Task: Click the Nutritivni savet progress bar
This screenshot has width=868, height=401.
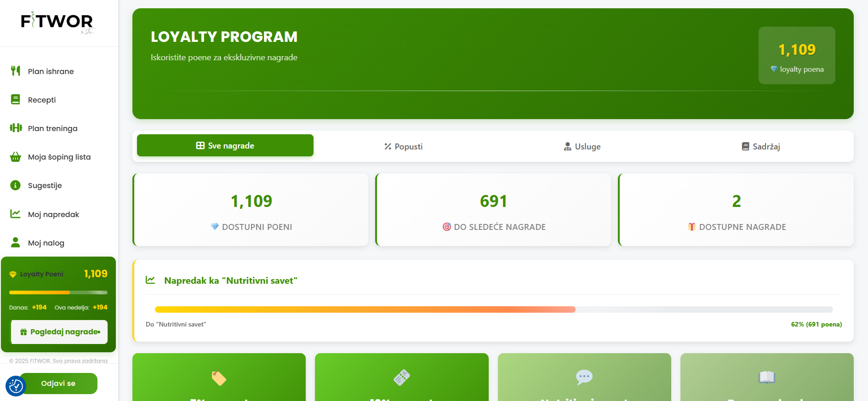Action: click(493, 309)
